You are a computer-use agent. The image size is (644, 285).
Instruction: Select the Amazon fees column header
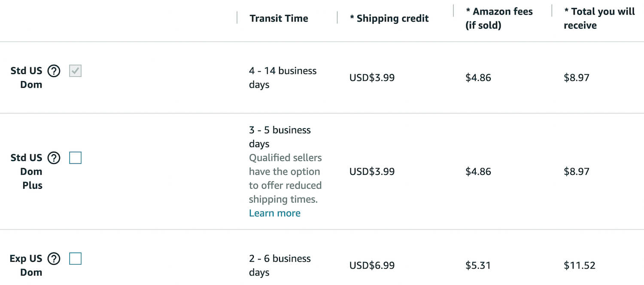(499, 18)
